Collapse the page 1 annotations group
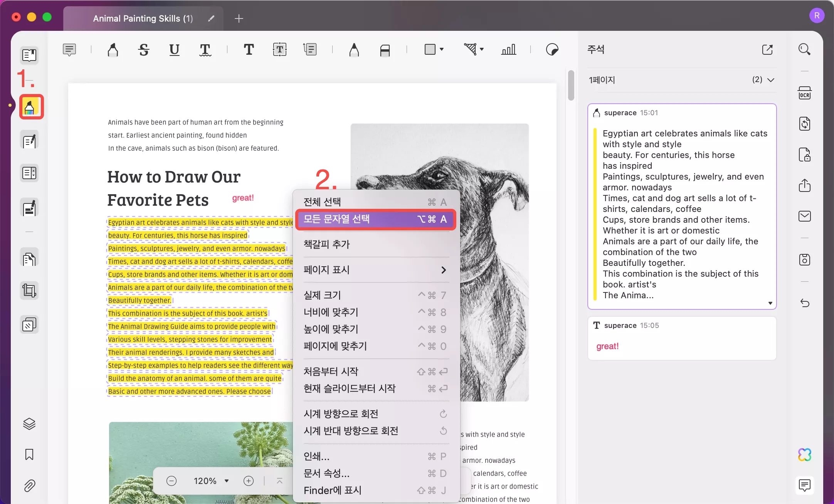834x504 pixels. coord(771,80)
